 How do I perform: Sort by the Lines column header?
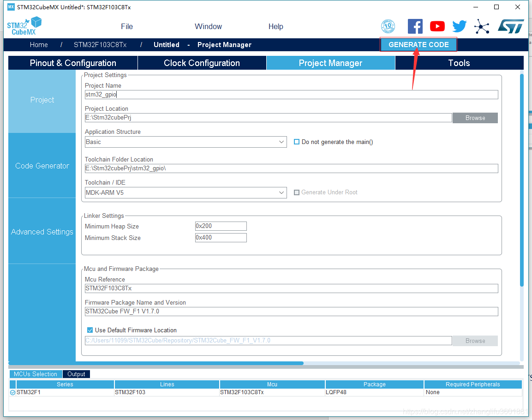[167, 384]
